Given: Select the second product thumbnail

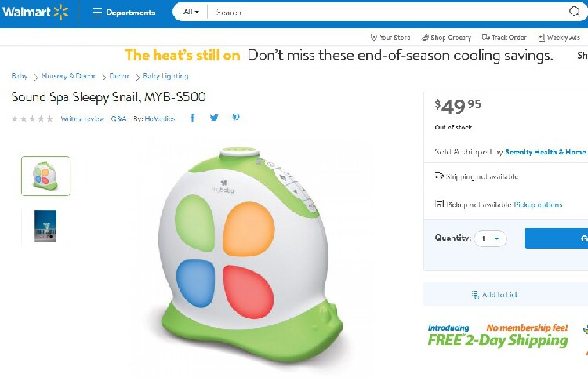Looking at the screenshot, I should (x=45, y=226).
